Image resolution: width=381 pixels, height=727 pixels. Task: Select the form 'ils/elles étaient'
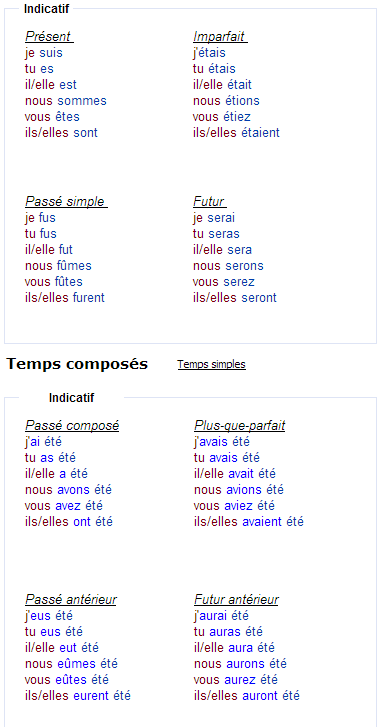click(x=236, y=133)
